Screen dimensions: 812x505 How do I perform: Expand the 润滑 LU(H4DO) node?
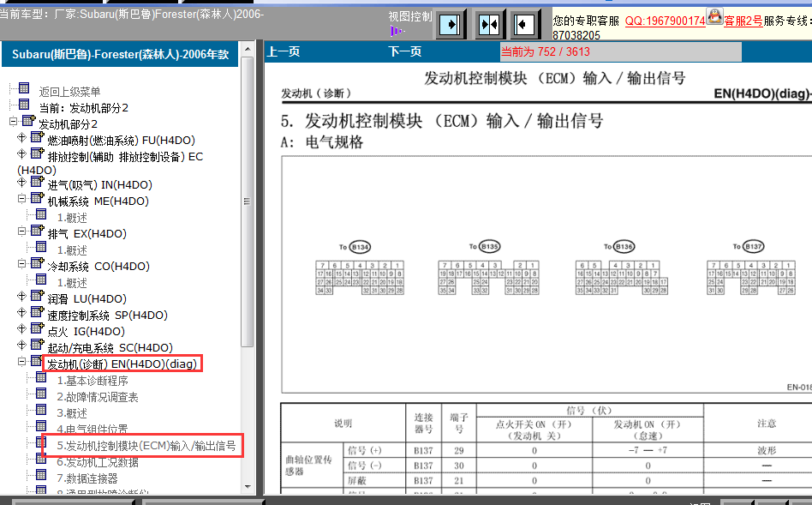(21, 296)
